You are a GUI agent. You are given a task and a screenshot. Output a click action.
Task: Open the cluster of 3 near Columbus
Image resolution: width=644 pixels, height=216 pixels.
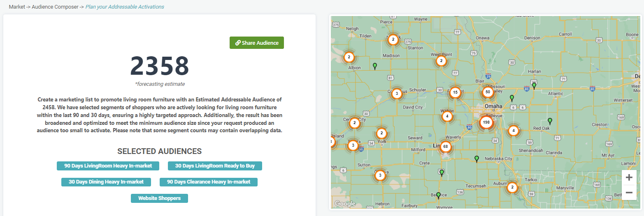396,93
